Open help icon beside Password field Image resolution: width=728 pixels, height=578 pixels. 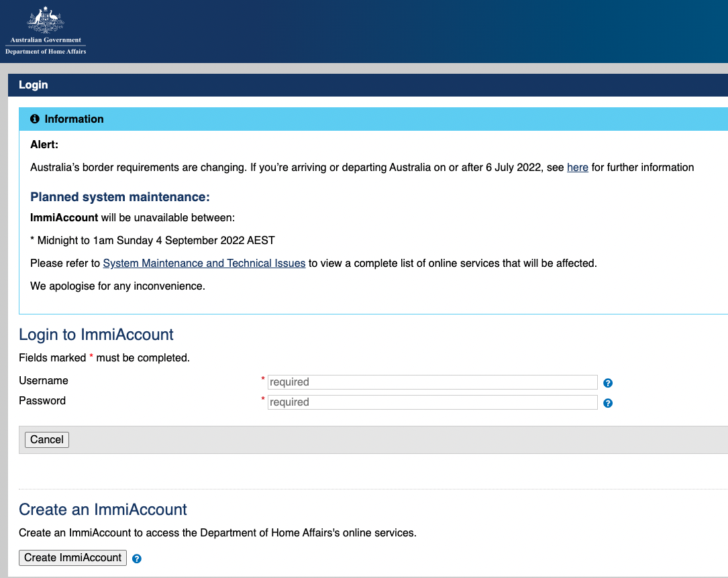click(x=608, y=403)
